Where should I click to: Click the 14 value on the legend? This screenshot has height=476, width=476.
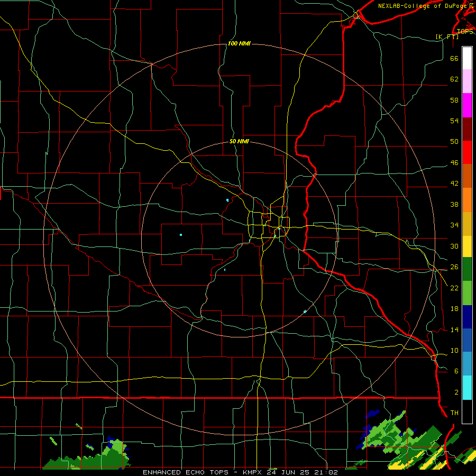(x=454, y=329)
